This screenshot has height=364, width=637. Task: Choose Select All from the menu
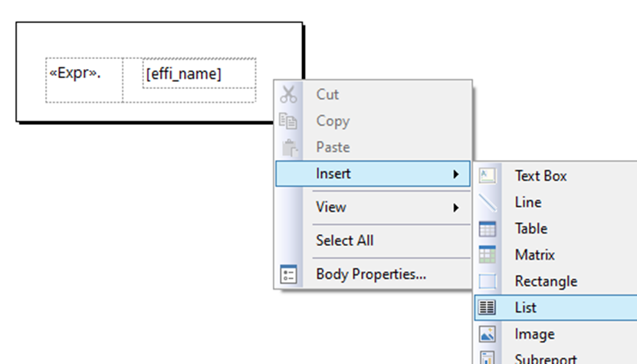(x=373, y=241)
